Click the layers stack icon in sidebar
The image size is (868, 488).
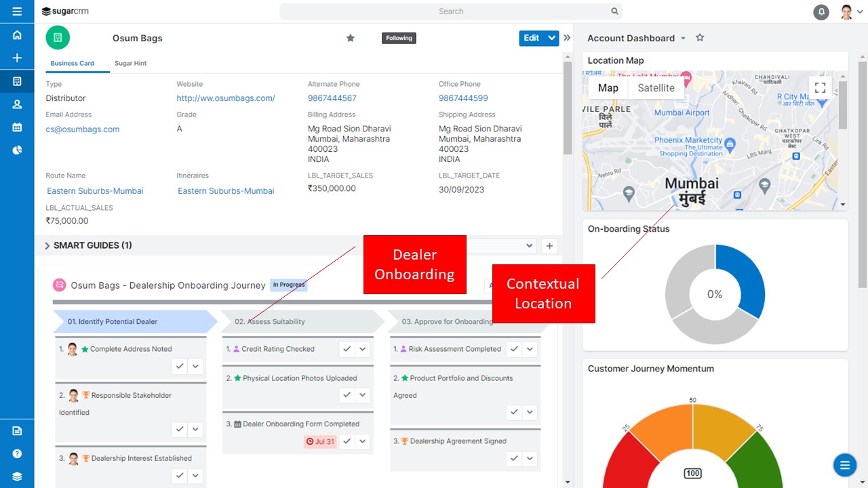pos(17,477)
